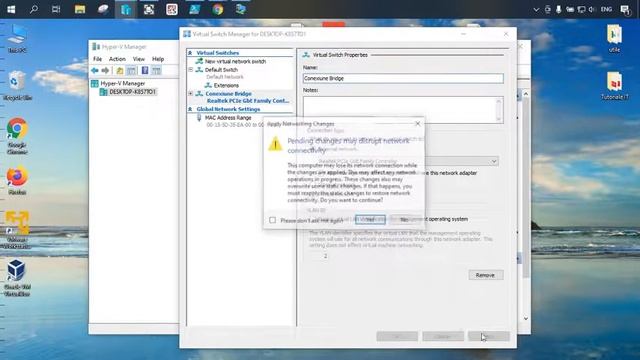This screenshot has width=640, height=360.
Task: Select Default Switch in the switch list
Action: (221, 70)
